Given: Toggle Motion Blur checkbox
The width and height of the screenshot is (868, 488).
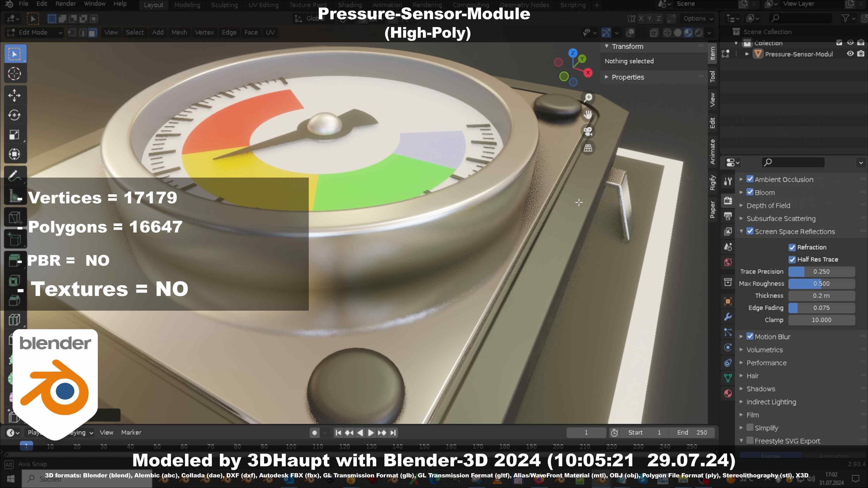Looking at the screenshot, I should tap(750, 336).
